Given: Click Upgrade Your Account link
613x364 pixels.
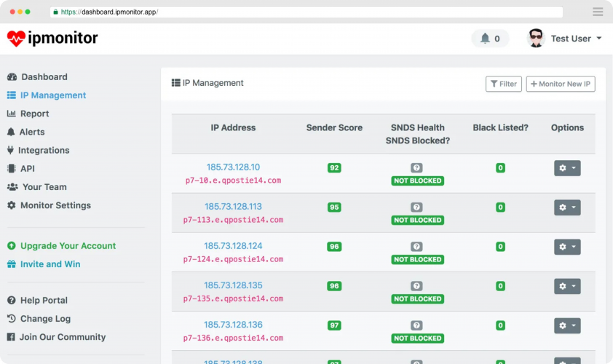Looking at the screenshot, I should [x=68, y=245].
